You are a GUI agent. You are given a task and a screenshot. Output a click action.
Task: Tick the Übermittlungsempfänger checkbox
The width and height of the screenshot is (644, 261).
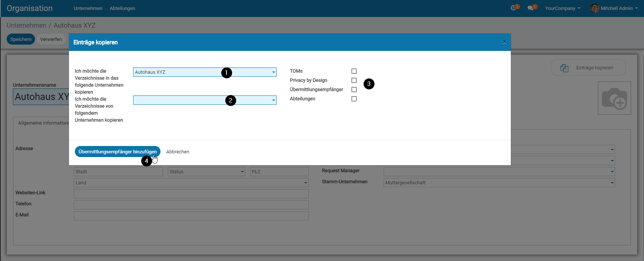pyautogui.click(x=354, y=90)
